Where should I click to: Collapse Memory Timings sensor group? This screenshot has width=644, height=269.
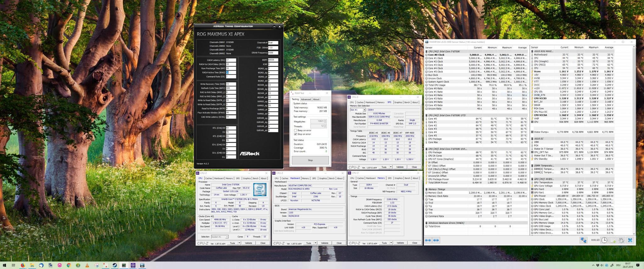point(427,189)
